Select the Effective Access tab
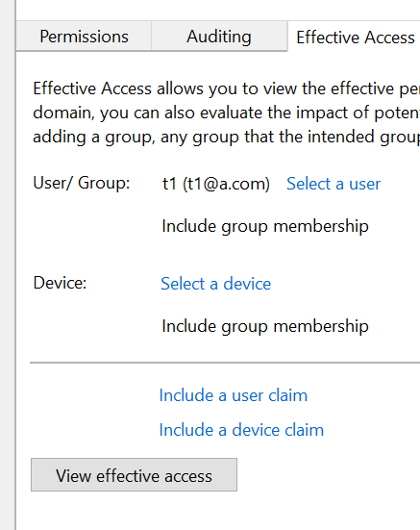The image size is (420, 530). click(x=355, y=37)
